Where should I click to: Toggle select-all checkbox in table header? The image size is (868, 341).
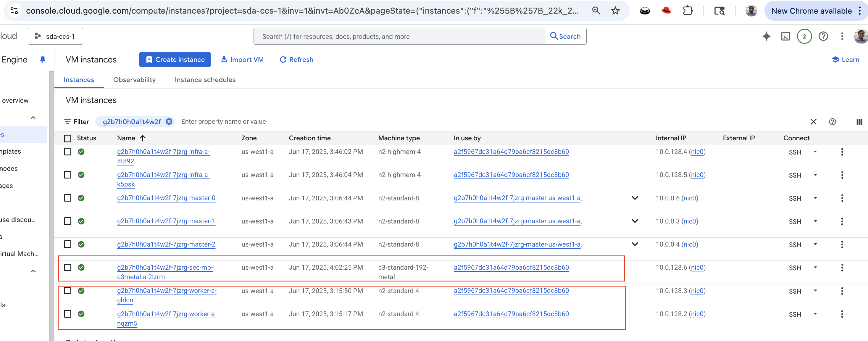click(68, 138)
